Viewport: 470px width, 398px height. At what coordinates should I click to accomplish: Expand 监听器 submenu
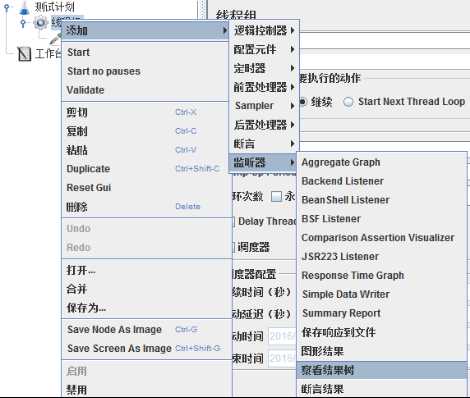click(264, 163)
